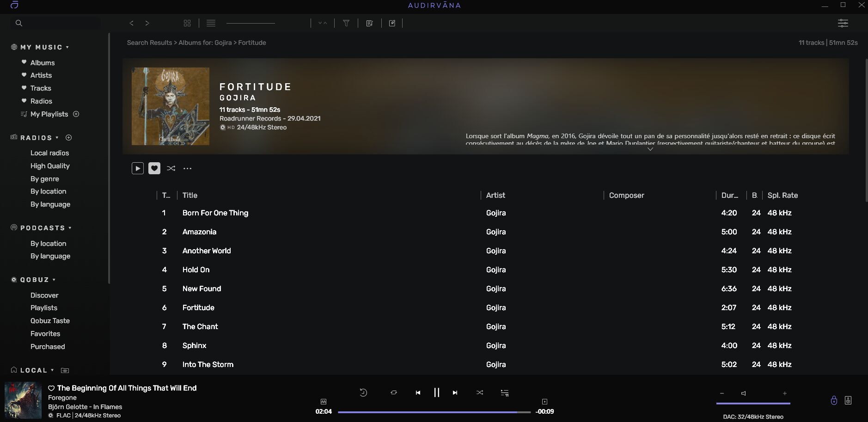Sort by the Composer column header
Screen dimensions: 868x422
tap(626, 195)
